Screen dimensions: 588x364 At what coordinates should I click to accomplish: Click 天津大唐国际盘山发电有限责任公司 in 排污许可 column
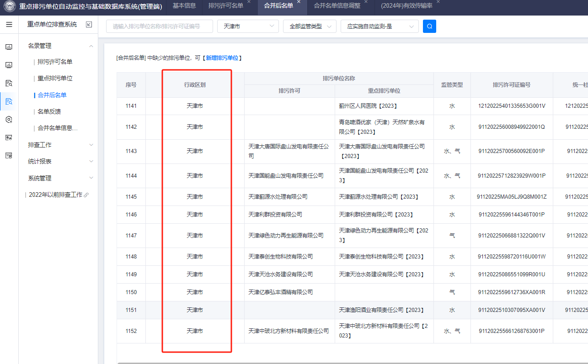(x=289, y=151)
